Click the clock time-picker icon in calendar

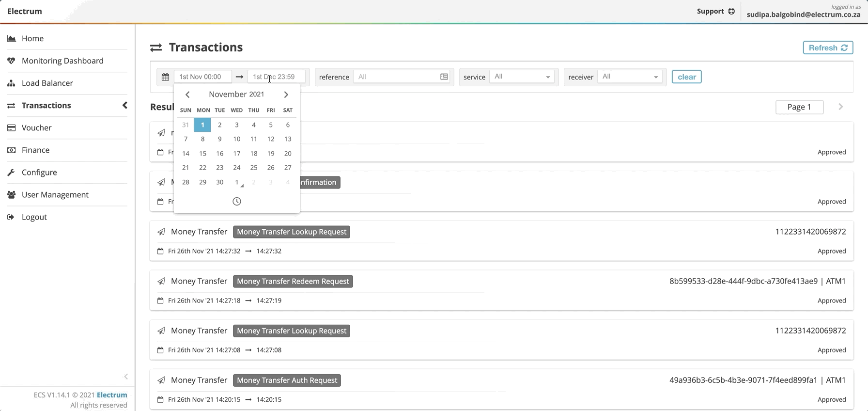236,202
